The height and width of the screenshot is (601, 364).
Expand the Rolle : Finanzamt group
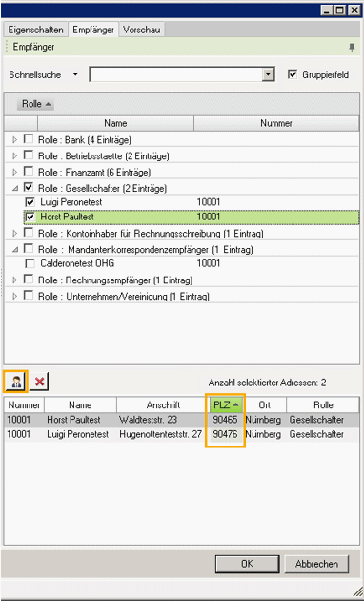point(15,172)
